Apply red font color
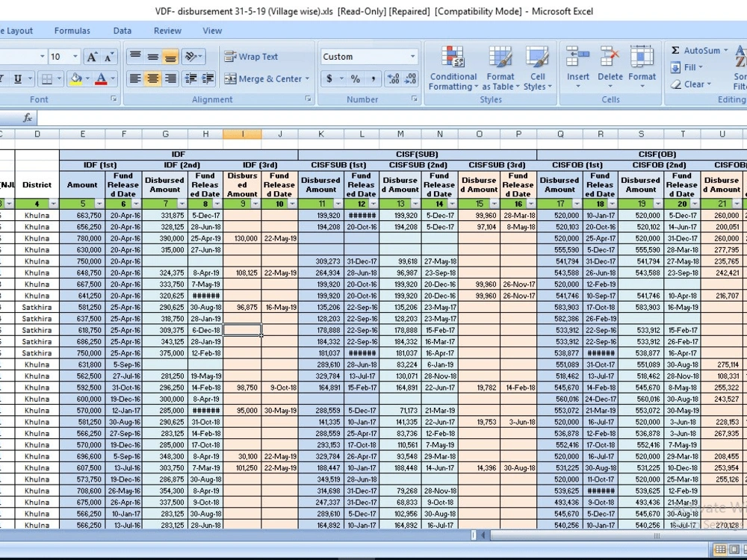The image size is (747, 560). (101, 78)
